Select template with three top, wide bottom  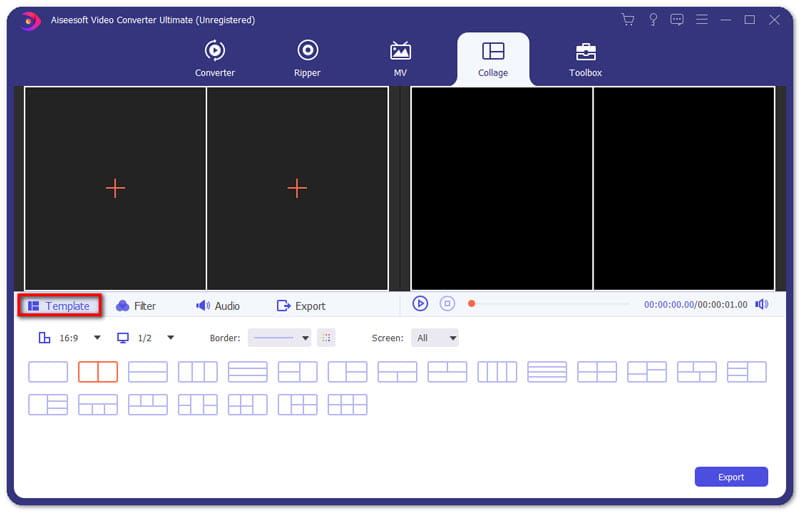148,405
